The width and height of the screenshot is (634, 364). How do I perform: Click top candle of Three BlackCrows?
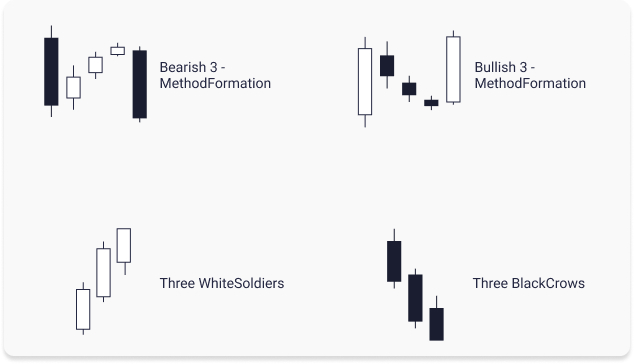[x=394, y=261]
